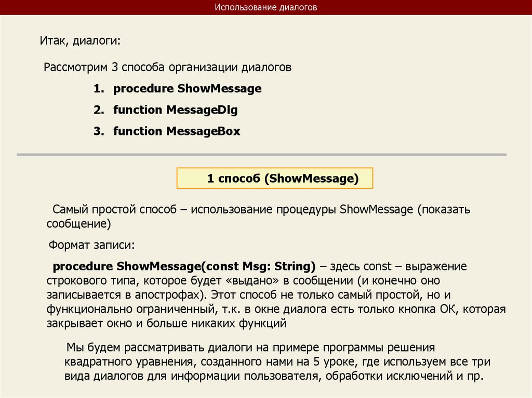Viewport: 532px width, 398px height.
Task: Click the line starting 'Мы будем рассматривать диалоги'
Action: 251,348
